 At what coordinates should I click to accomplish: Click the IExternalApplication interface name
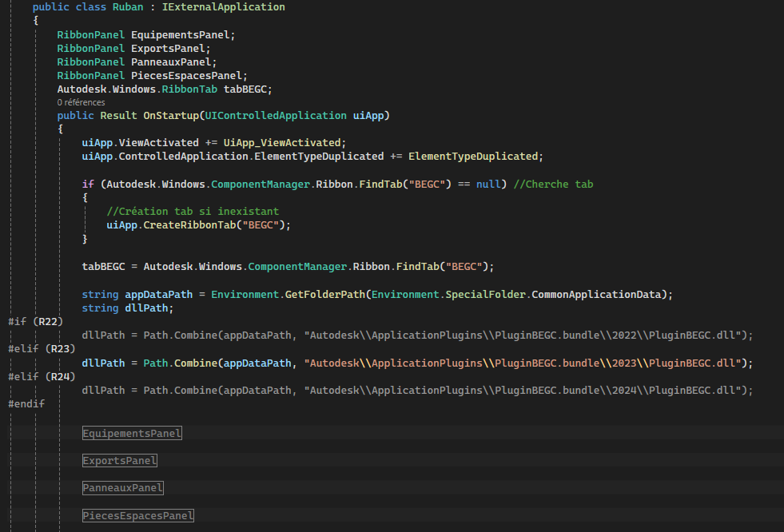point(233,7)
